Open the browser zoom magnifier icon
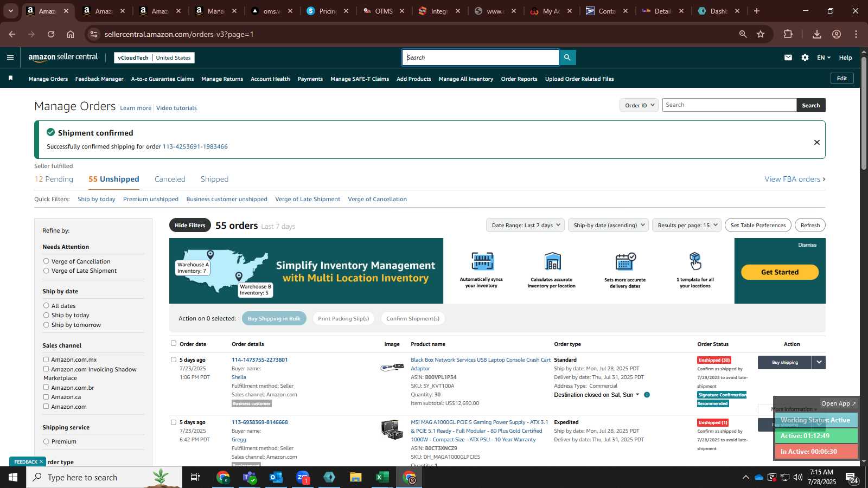Image resolution: width=868 pixels, height=488 pixels. (x=743, y=34)
